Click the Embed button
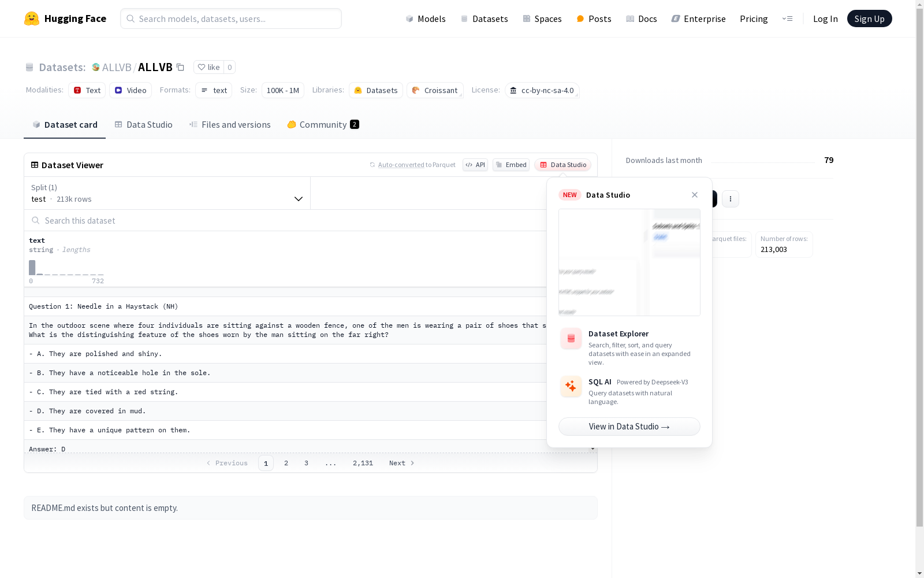The width and height of the screenshot is (924, 578). click(x=511, y=165)
